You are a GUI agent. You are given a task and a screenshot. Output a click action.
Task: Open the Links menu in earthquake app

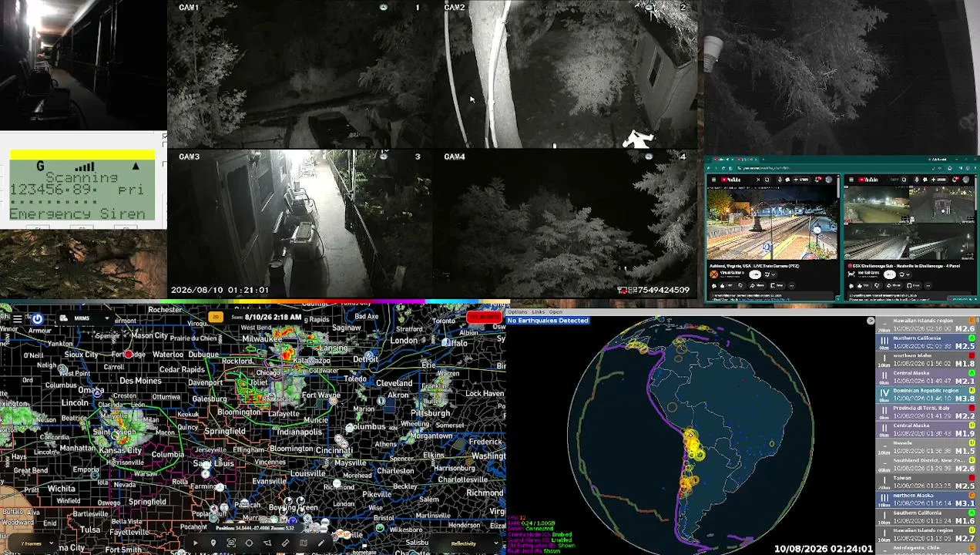538,311
